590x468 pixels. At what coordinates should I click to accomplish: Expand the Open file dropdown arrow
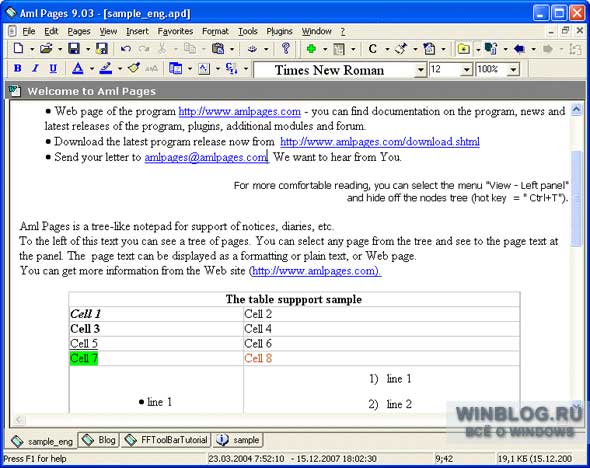pyautogui.click(x=60, y=49)
